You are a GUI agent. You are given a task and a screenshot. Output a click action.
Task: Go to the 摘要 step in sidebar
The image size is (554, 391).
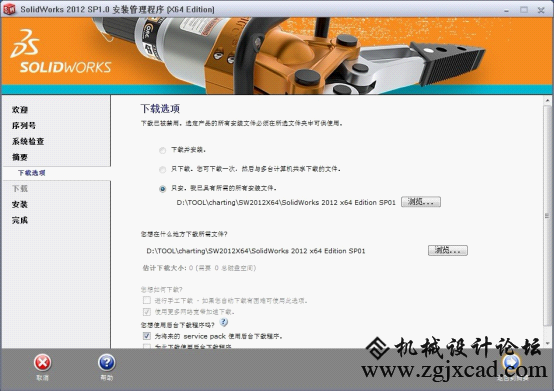pos(20,157)
